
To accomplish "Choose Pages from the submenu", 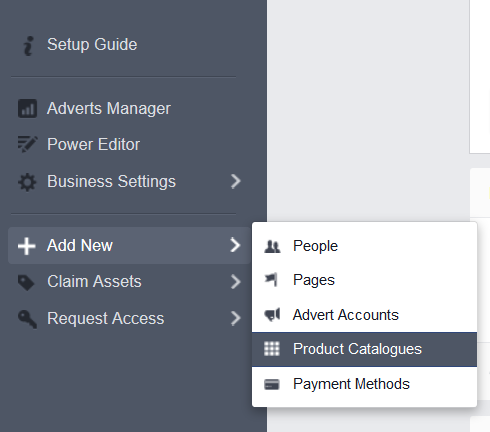I will (x=364, y=280).
